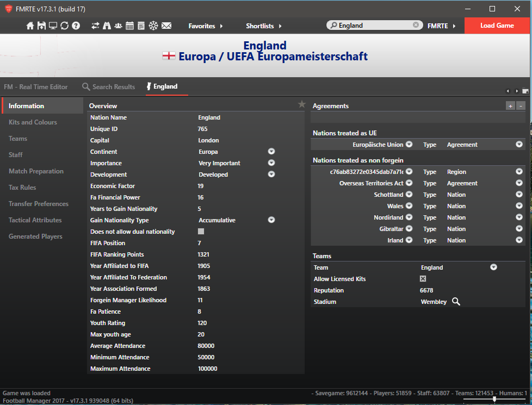Edit the Capital field London
The image size is (532, 405).
(x=209, y=140)
